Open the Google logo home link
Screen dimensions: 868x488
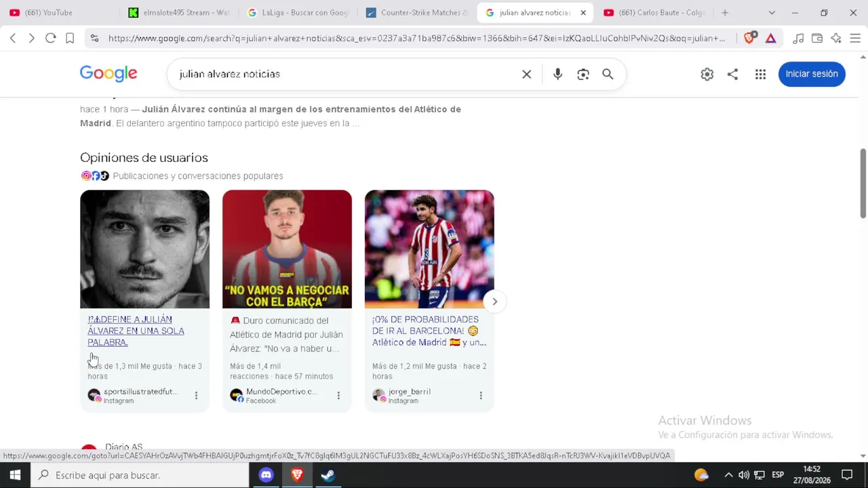pos(108,74)
